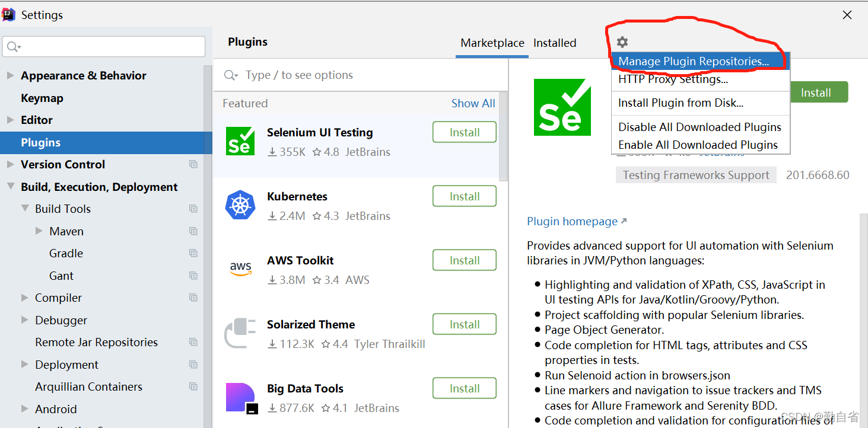
Task: Click the Testing Frameworks Support tag
Action: point(696,175)
